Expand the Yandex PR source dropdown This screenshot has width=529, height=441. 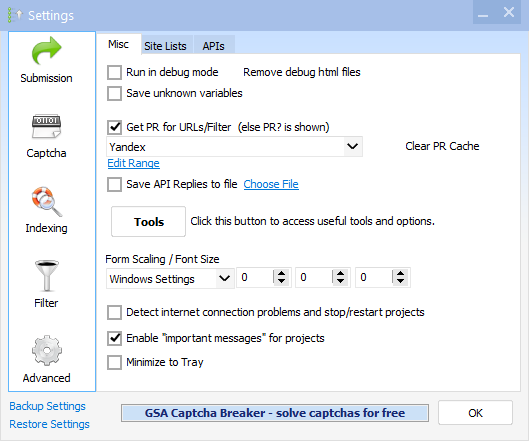click(x=353, y=146)
